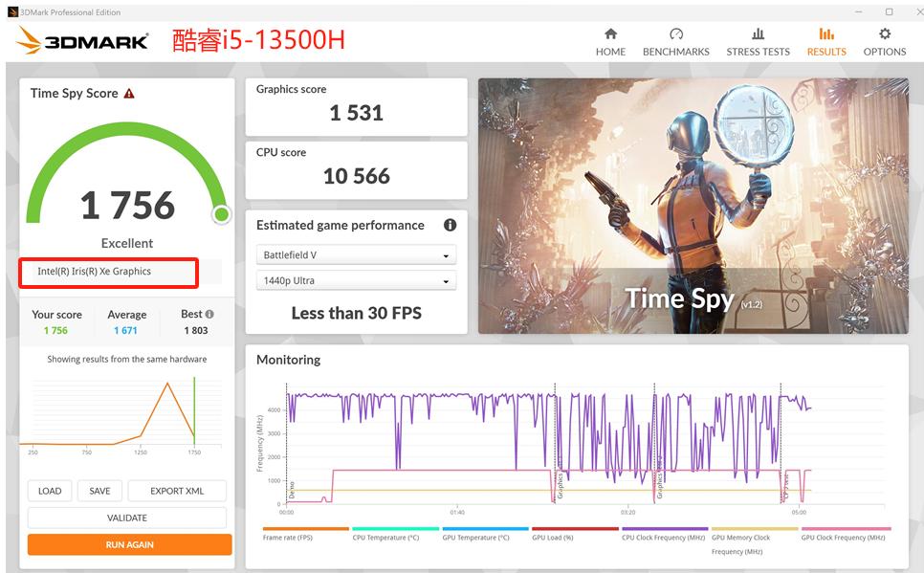The height and width of the screenshot is (573, 924).
Task: Open OPTIONS settings
Action: click(x=885, y=42)
